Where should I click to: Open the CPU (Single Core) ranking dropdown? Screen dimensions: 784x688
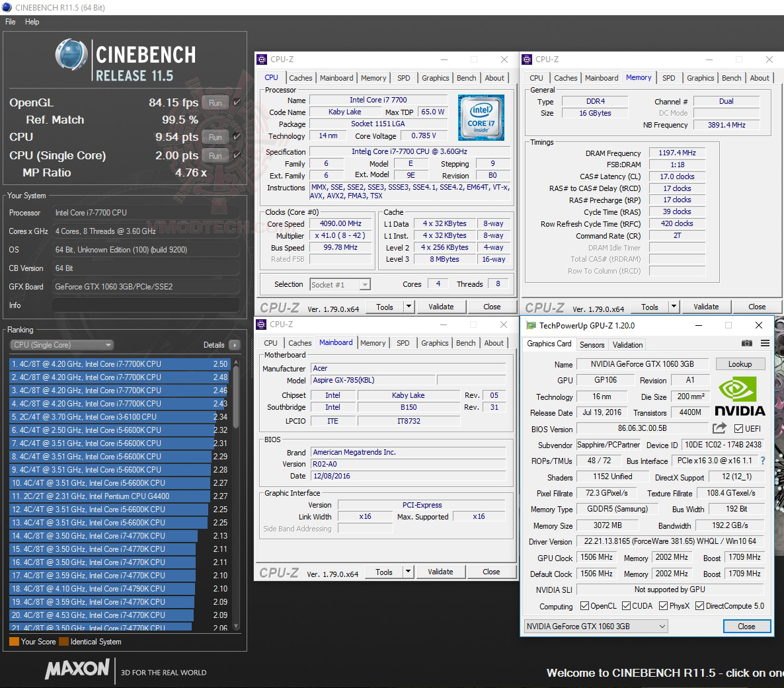pos(61,345)
